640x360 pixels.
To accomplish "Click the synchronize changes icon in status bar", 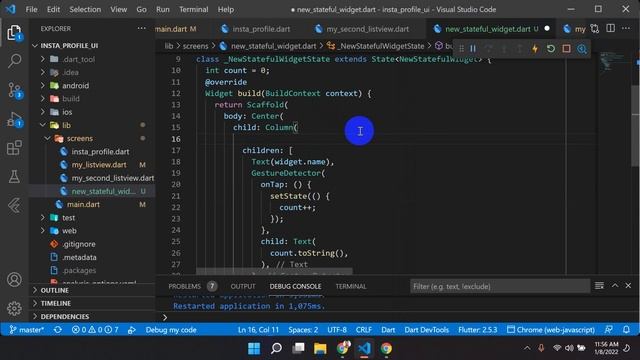I will pos(58,330).
